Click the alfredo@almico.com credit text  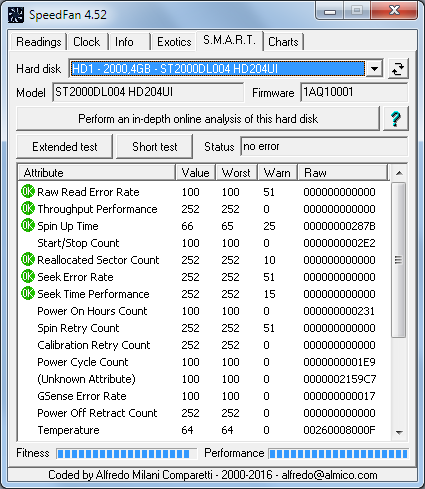(329, 475)
